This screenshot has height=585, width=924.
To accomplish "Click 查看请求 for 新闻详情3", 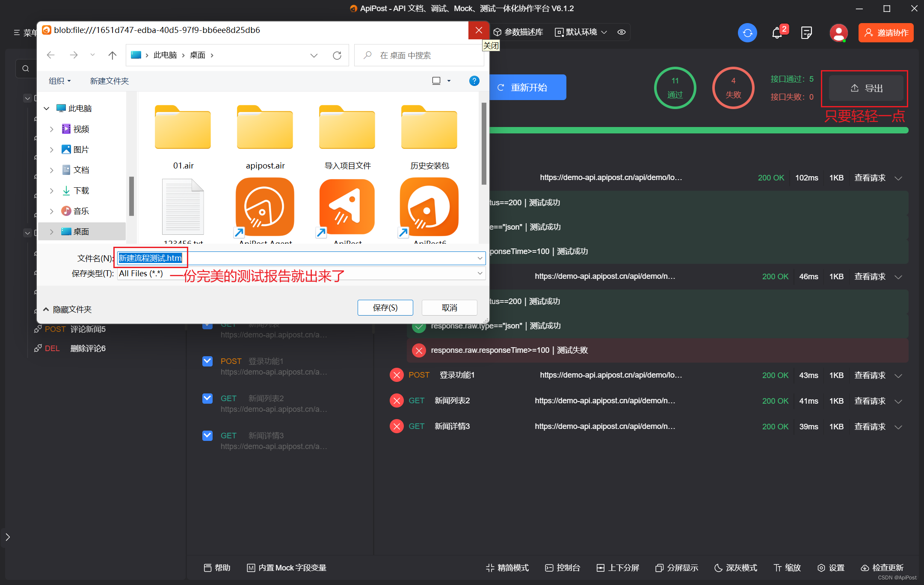I will click(870, 426).
